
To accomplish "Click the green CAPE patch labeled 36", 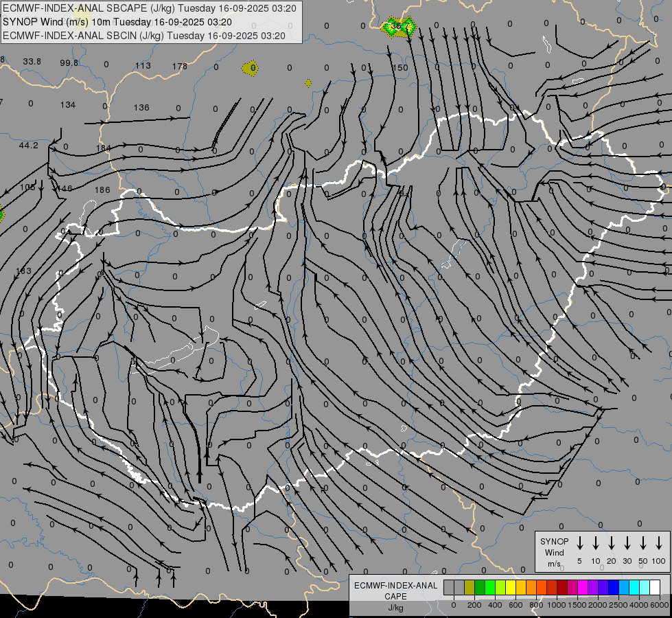I will pos(399,27).
